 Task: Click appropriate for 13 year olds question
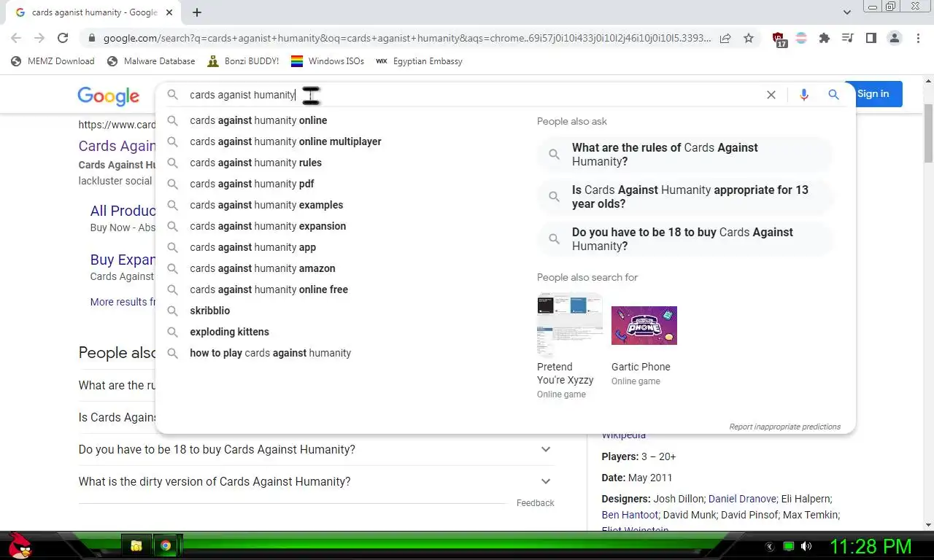click(x=685, y=197)
